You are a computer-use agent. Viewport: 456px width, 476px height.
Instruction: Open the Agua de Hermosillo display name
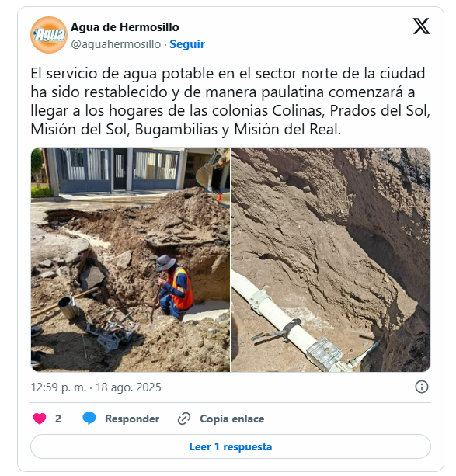click(125, 27)
